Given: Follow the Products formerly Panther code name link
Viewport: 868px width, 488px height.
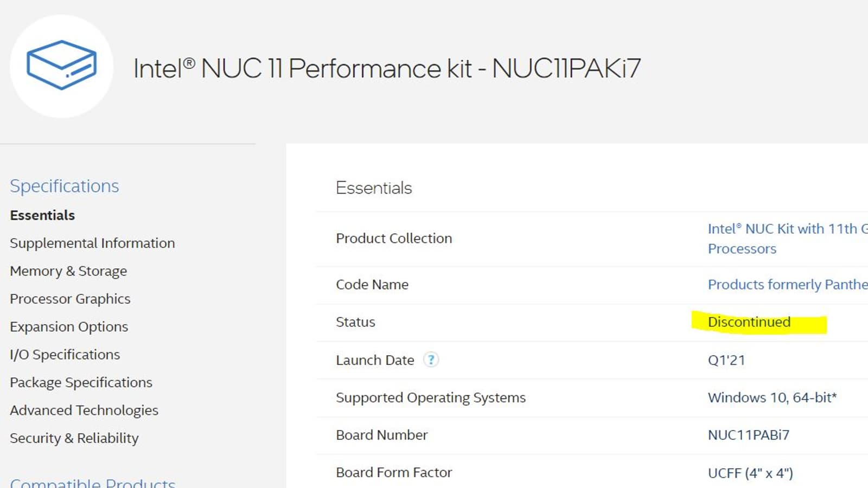Looking at the screenshot, I should click(787, 285).
